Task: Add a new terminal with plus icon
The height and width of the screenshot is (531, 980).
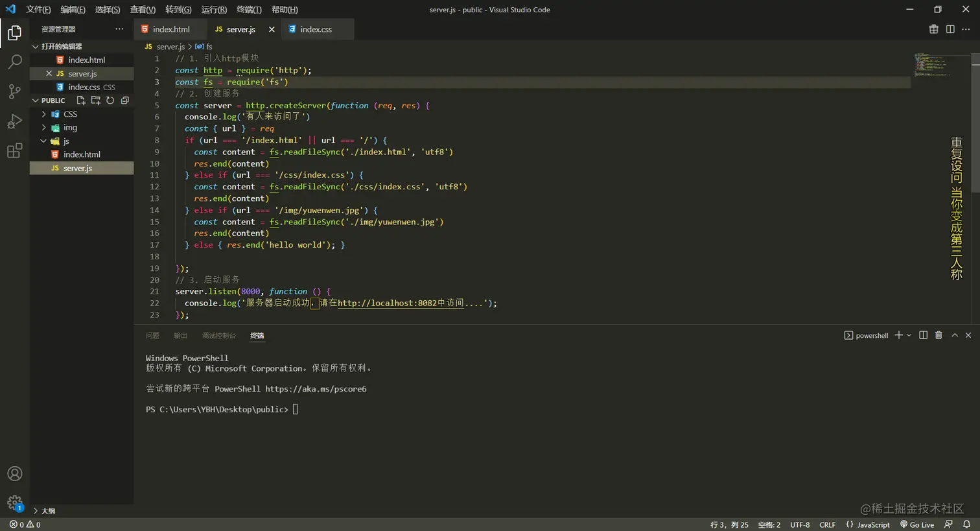Action: coord(899,335)
